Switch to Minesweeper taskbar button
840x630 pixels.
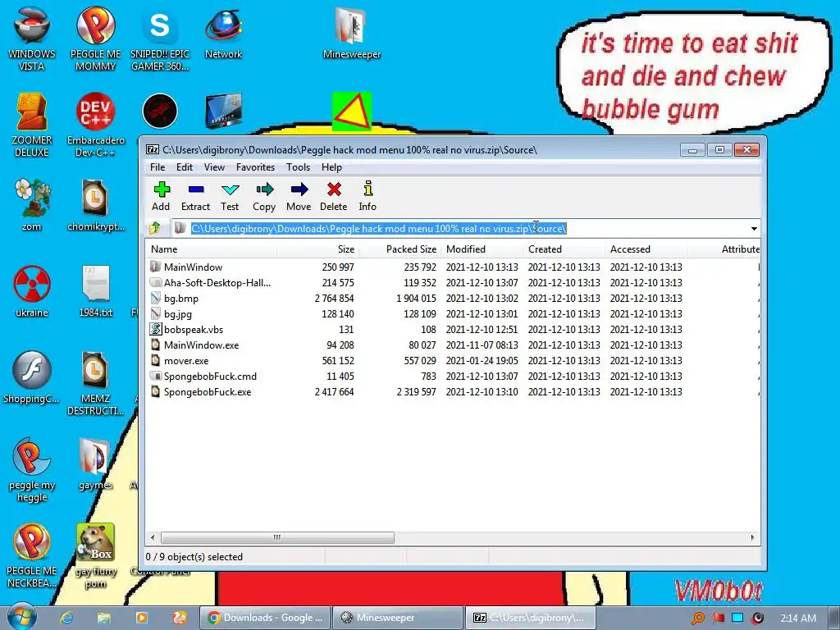[x=398, y=618]
